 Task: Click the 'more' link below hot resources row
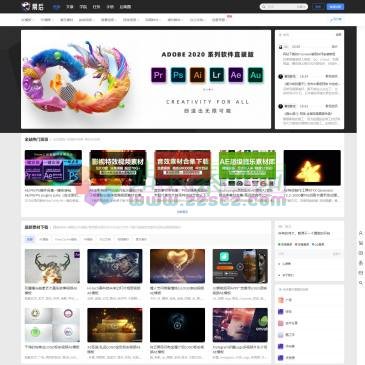[x=182, y=212]
